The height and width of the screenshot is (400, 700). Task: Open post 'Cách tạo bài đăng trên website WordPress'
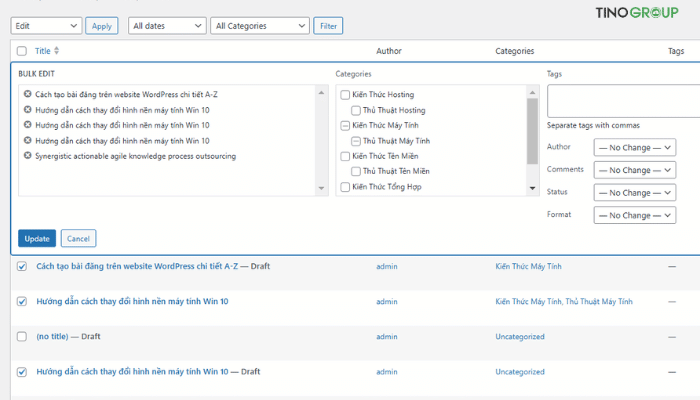(x=137, y=266)
